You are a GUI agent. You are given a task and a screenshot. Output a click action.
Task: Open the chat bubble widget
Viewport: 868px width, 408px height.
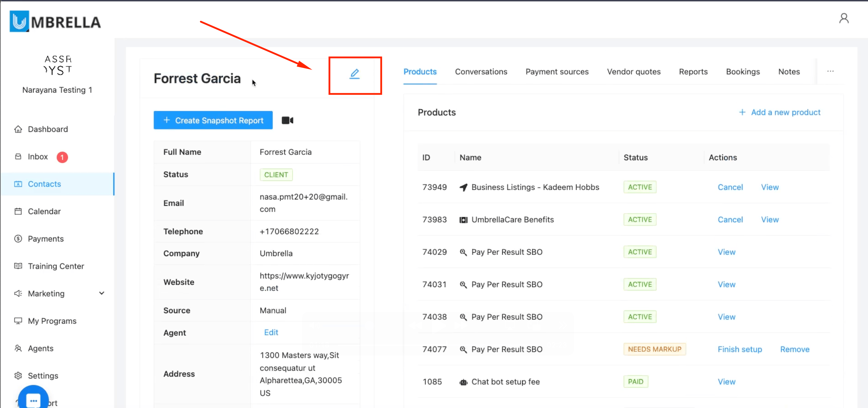(x=33, y=400)
